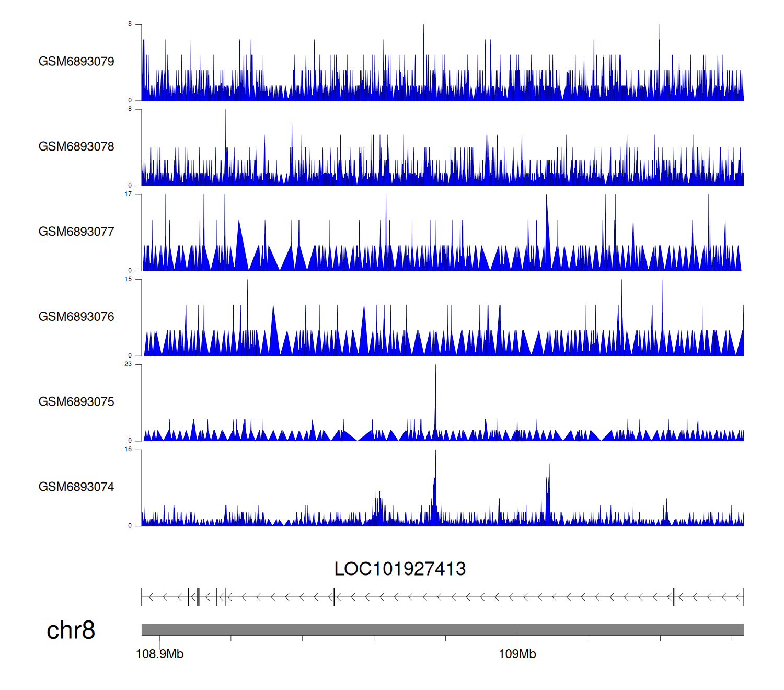Click the y-axis maximum value 17
784x690 pixels.
[128, 194]
